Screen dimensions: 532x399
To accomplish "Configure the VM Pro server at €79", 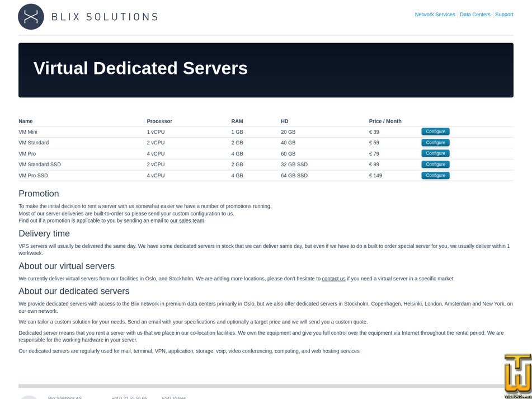I will pos(435,153).
